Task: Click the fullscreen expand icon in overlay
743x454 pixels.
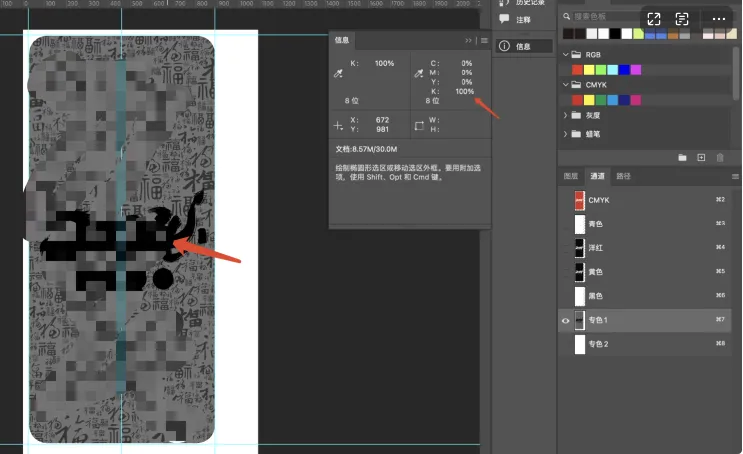Action: 653,19
